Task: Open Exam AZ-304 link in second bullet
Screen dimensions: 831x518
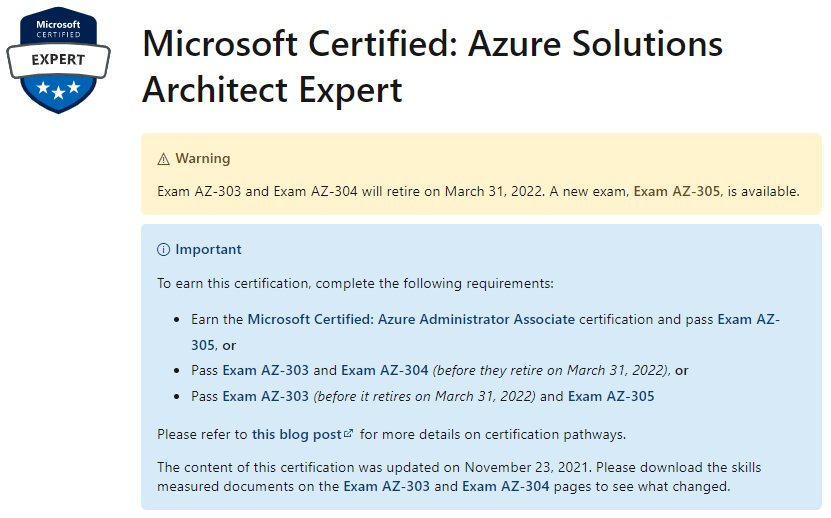Action: click(x=385, y=370)
